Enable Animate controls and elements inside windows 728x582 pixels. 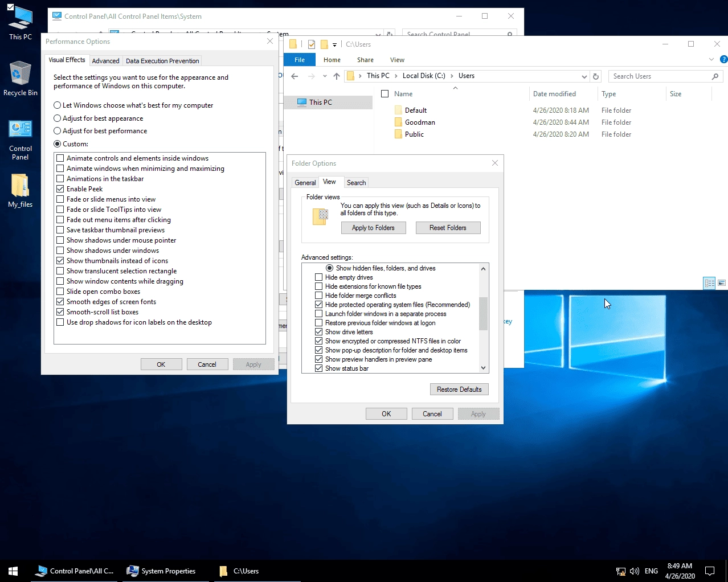click(60, 158)
